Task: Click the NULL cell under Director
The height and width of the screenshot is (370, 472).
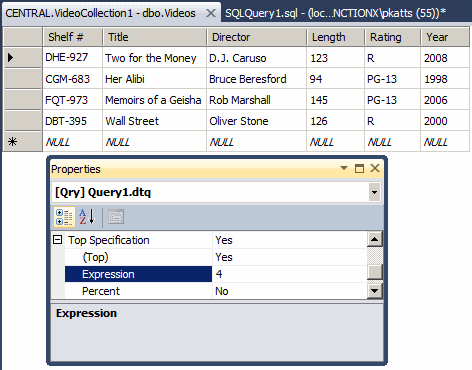Action: [256, 142]
